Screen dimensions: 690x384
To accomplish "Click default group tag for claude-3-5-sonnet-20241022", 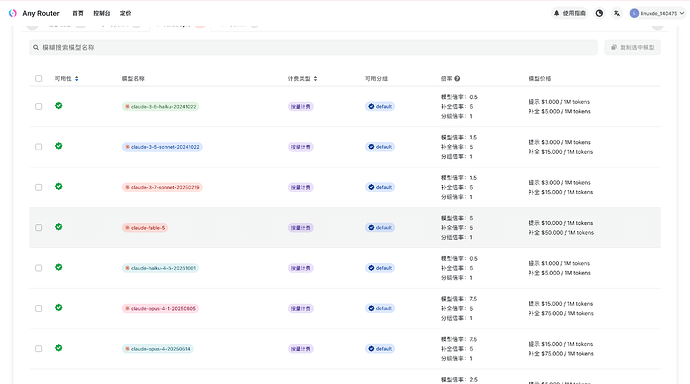I will 380,147.
